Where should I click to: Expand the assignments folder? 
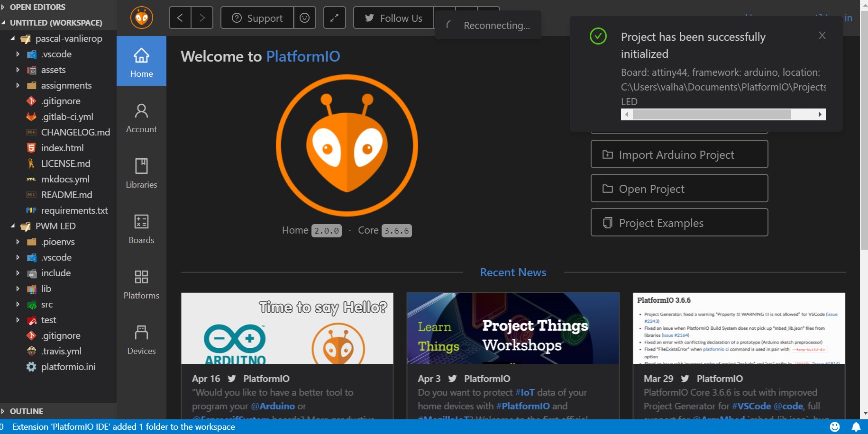(x=18, y=85)
